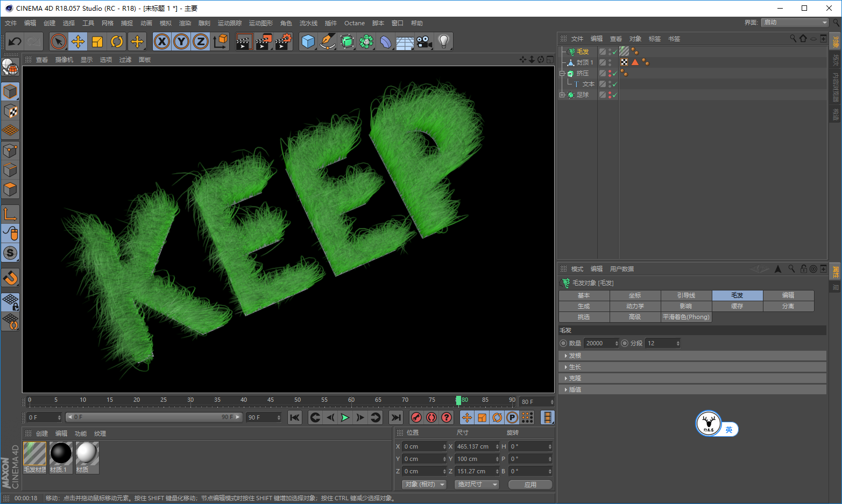This screenshot has width=842, height=504.
Task: Play the animation forward
Action: [345, 417]
